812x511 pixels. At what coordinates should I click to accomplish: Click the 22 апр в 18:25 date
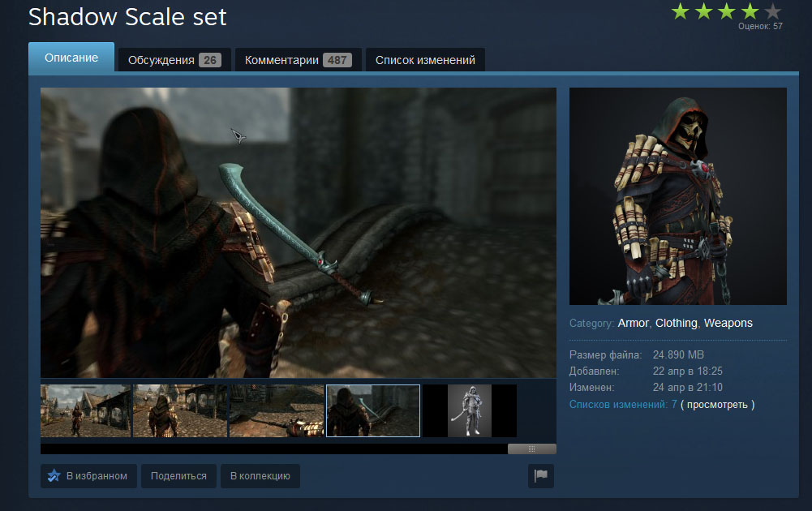(688, 371)
